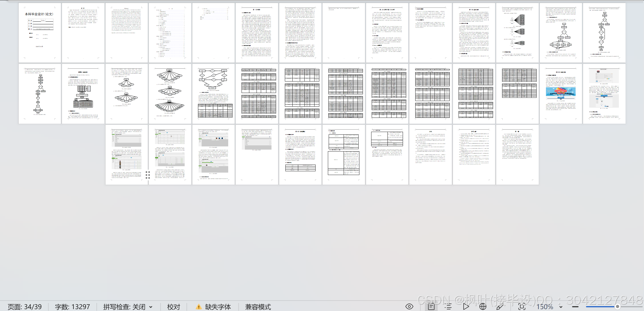Viewport: 644px width, 311px height.
Task: Toggle eye protection mode icon
Action: pos(409,306)
